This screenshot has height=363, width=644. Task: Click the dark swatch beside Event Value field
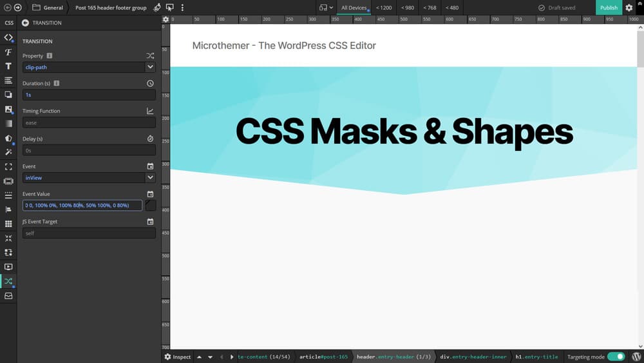pyautogui.click(x=151, y=205)
